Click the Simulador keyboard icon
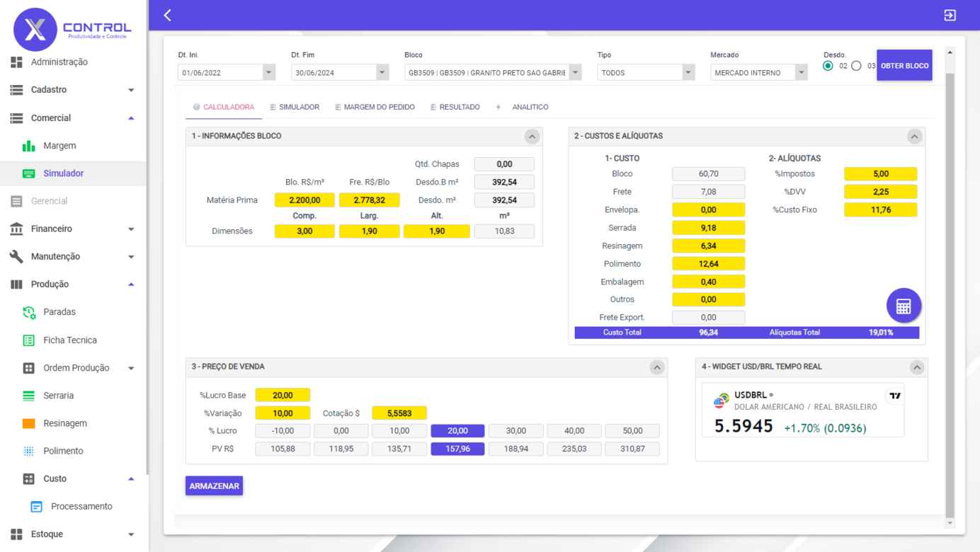The height and width of the screenshot is (552, 980). click(x=28, y=173)
